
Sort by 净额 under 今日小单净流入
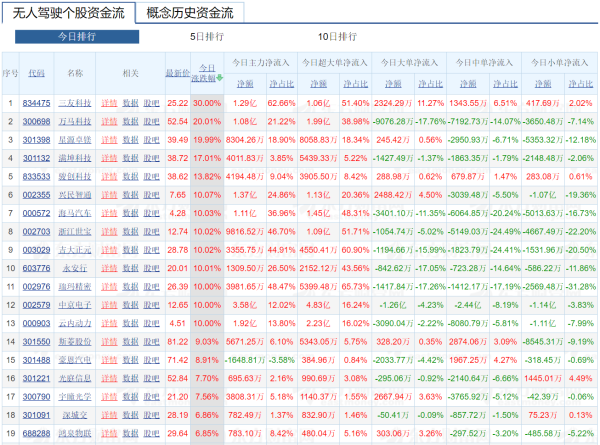coord(543,83)
